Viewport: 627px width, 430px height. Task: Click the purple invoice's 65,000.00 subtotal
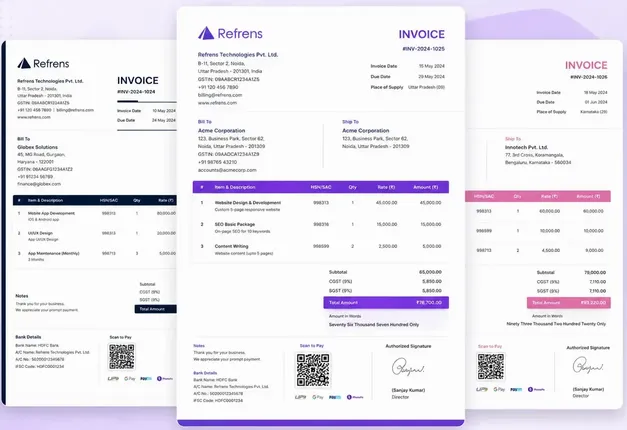(x=430, y=272)
